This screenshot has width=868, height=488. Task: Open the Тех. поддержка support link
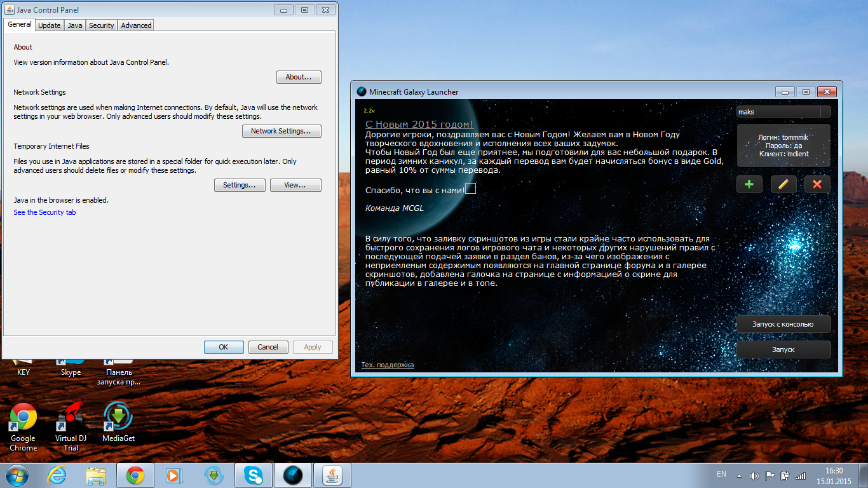(x=387, y=365)
